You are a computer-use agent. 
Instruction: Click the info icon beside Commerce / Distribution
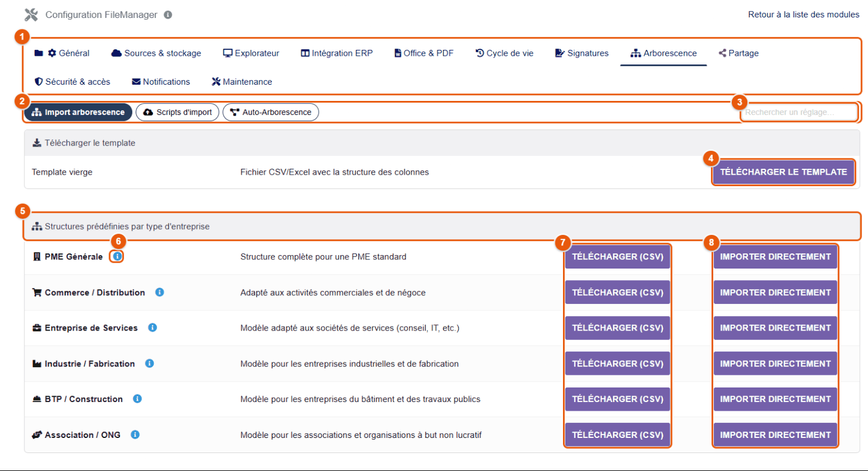tap(160, 292)
